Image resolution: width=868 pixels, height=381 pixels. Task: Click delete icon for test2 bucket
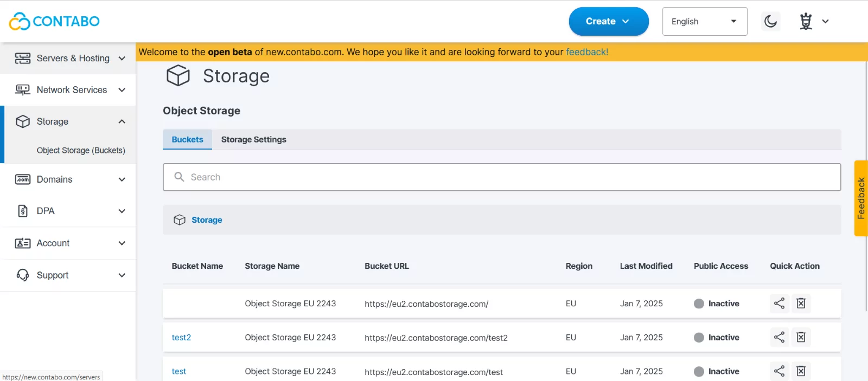[x=801, y=337]
